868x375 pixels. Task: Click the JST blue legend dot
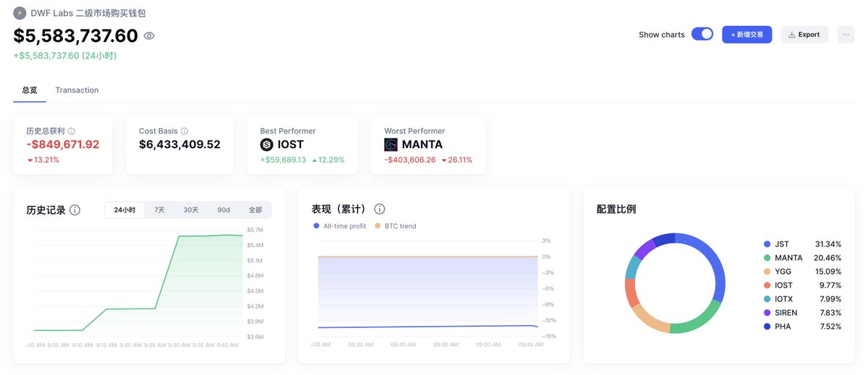pos(767,244)
